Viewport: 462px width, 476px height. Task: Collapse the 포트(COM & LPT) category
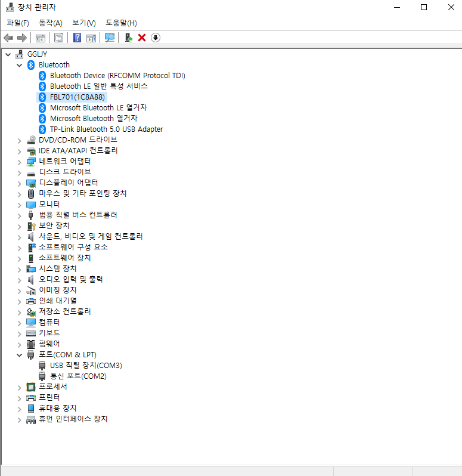click(x=20, y=355)
